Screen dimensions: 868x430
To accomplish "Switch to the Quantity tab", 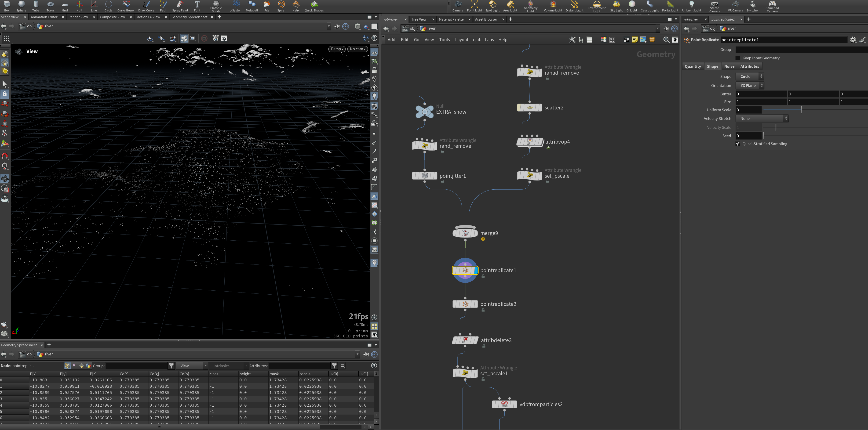I will pyautogui.click(x=693, y=66).
